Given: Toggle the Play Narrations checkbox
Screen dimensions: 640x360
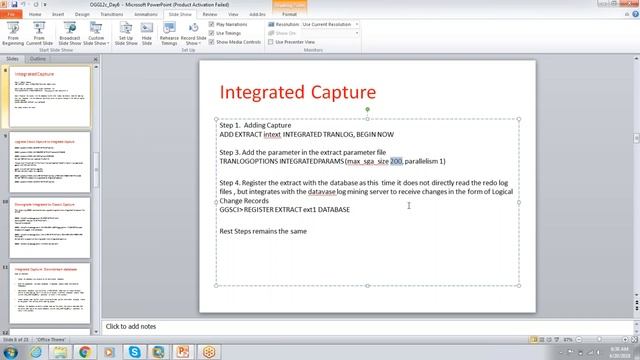Looking at the screenshot, I should coord(211,24).
